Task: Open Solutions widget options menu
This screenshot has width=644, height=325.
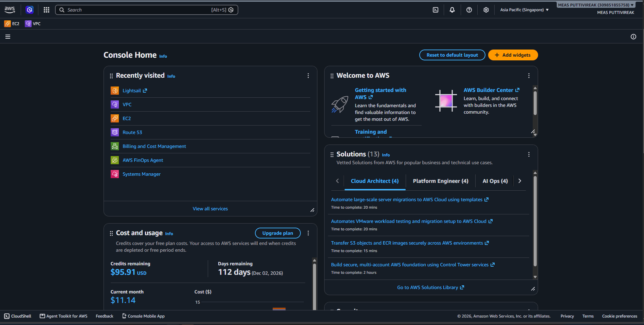Action: click(529, 154)
